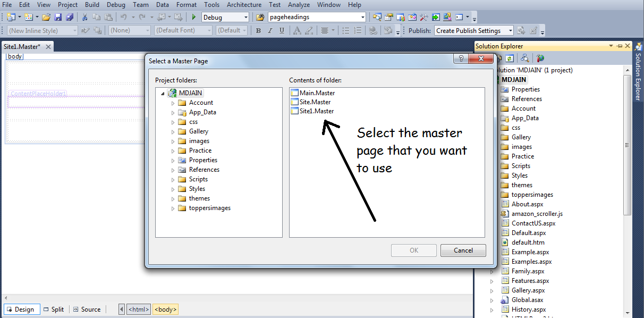The image size is (644, 318).
Task: Toggle Bold formatting in the text toolbar
Action: point(259,31)
